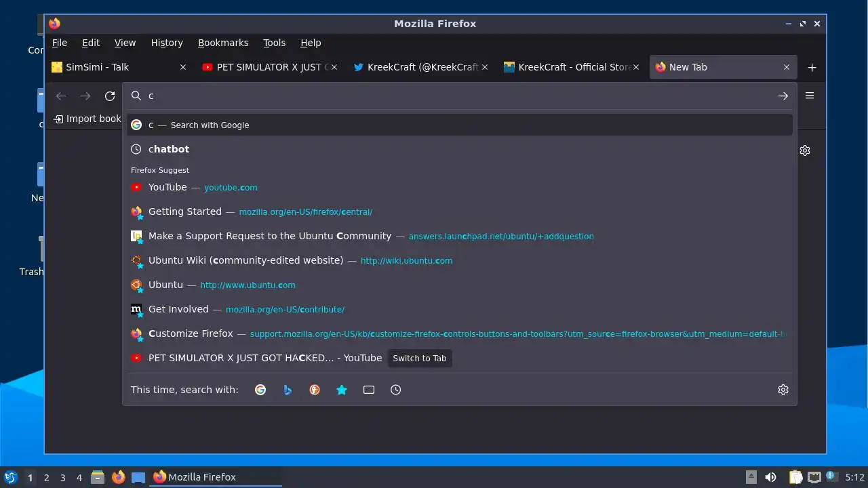This screenshot has width=868, height=488.
Task: Click the show desktop taskbar icon
Action: pyautogui.click(x=138, y=477)
